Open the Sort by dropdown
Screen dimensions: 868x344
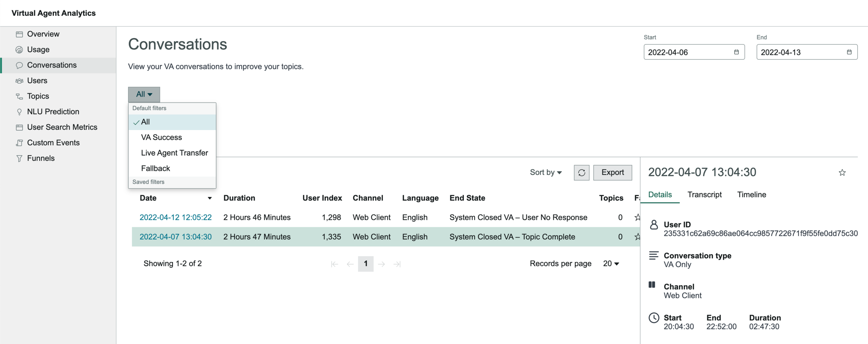(x=546, y=172)
